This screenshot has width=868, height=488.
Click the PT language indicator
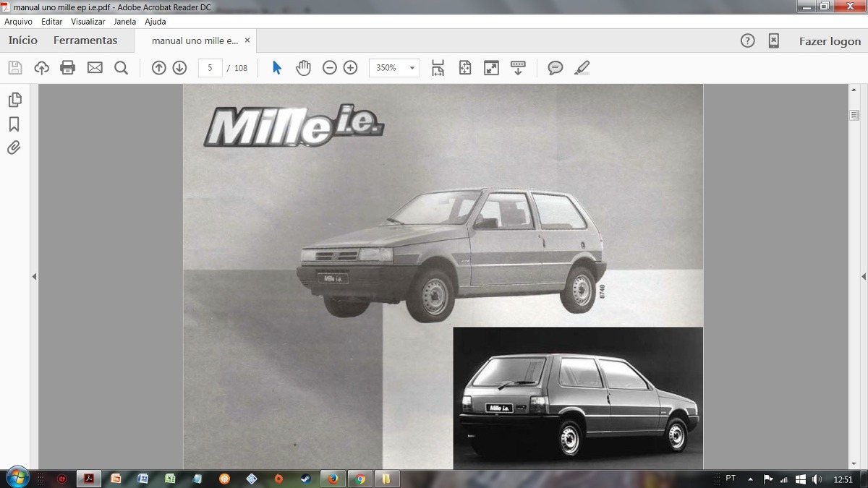click(x=731, y=479)
